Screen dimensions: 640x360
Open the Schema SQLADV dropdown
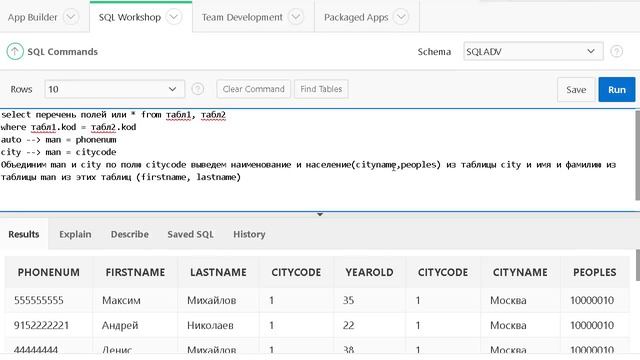533,51
